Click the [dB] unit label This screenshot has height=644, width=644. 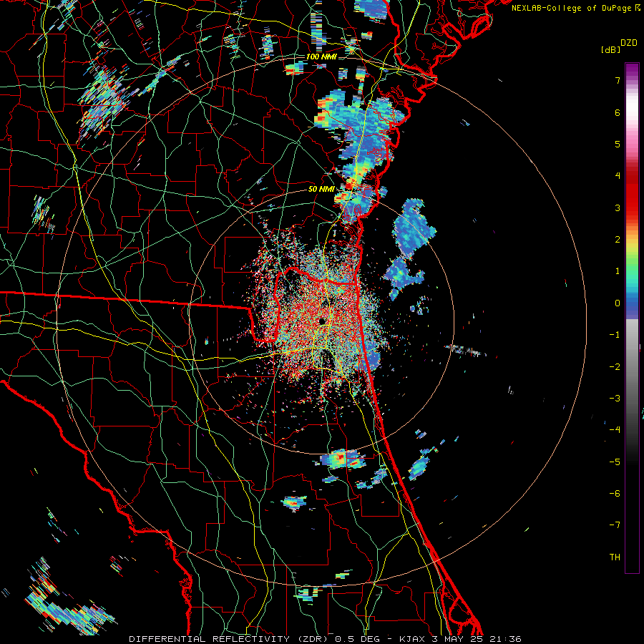(x=611, y=49)
